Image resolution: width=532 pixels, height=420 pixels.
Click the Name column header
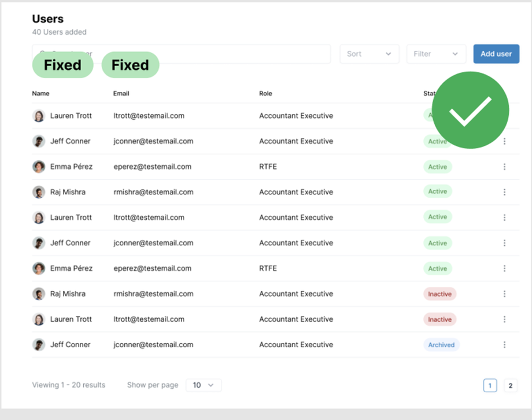pos(40,93)
